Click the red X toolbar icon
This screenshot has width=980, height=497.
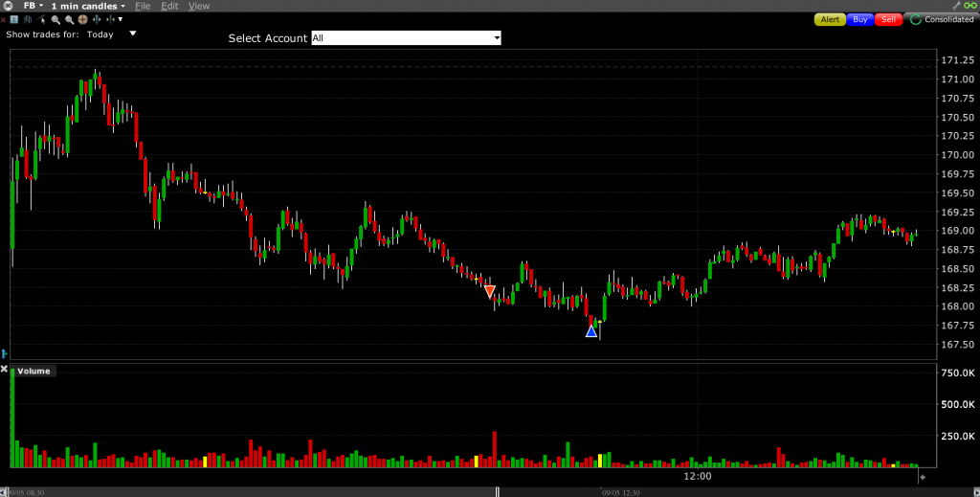click(3, 20)
